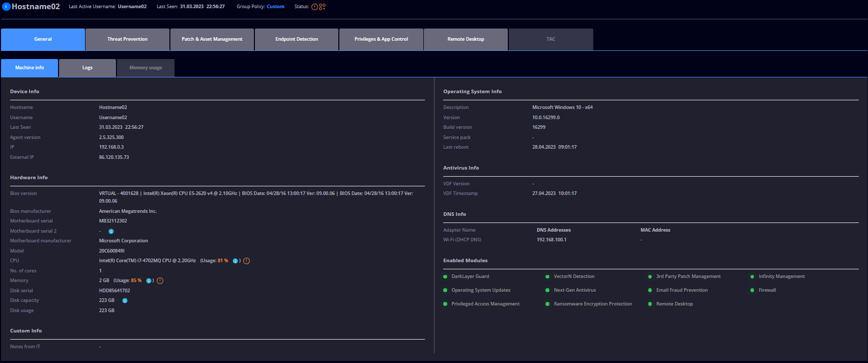Image resolution: width=868 pixels, height=363 pixels.
Task: Click the orange warning icon on Memory row
Action: click(x=160, y=281)
